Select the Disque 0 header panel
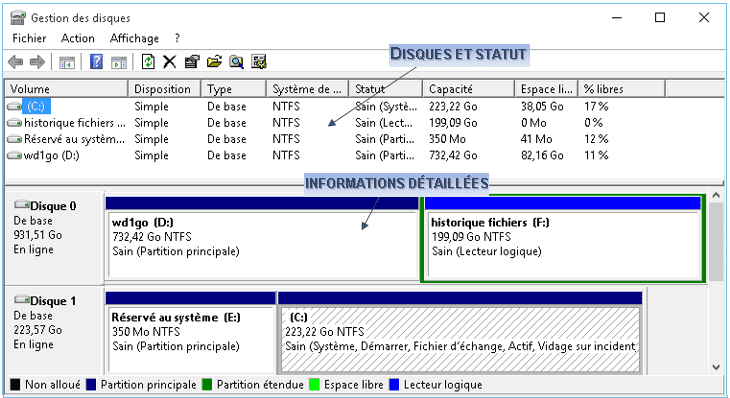Viewport: 730px width, 398px height. pos(54,238)
